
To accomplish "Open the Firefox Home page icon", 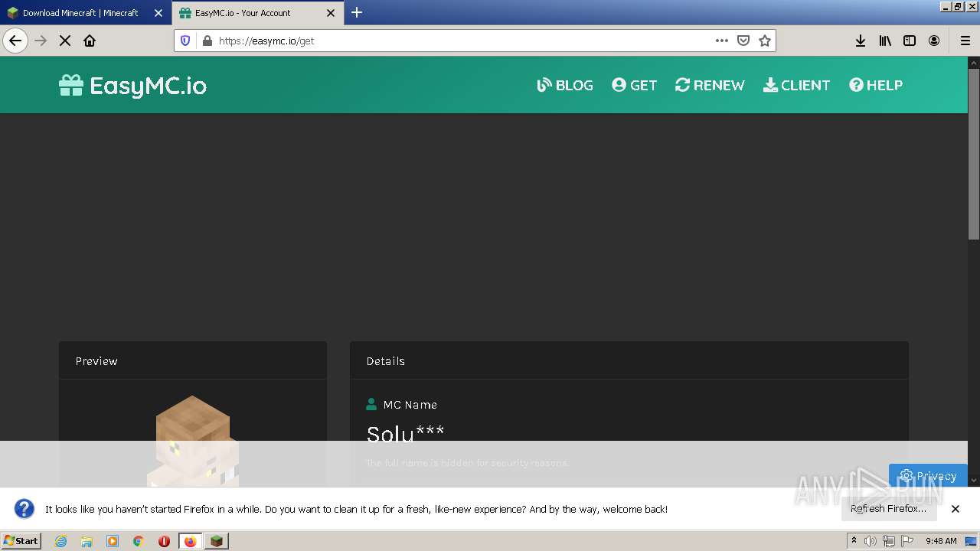I will (x=90, y=41).
